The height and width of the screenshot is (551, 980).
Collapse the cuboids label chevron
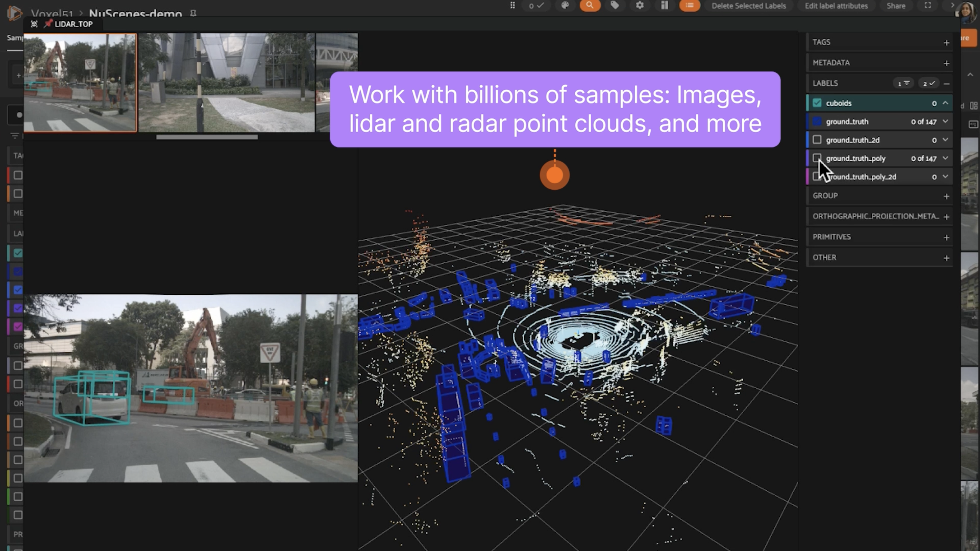[x=945, y=103]
